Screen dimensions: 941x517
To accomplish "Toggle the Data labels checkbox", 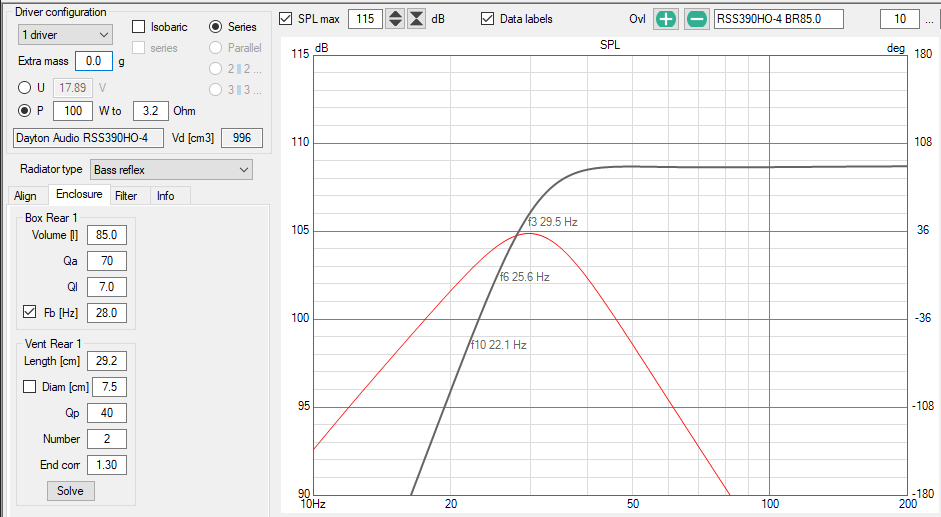I will click(487, 19).
